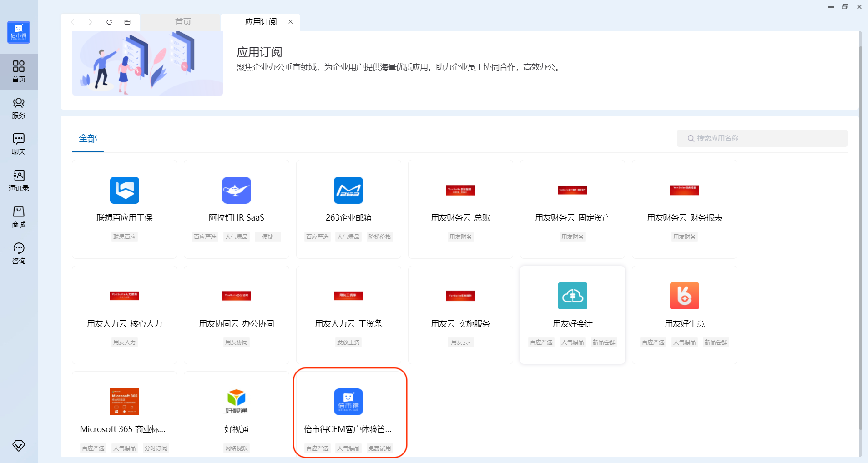Screen dimensions: 868x463
Task: Open the 咨询 consultation icon
Action: pyautogui.click(x=19, y=253)
